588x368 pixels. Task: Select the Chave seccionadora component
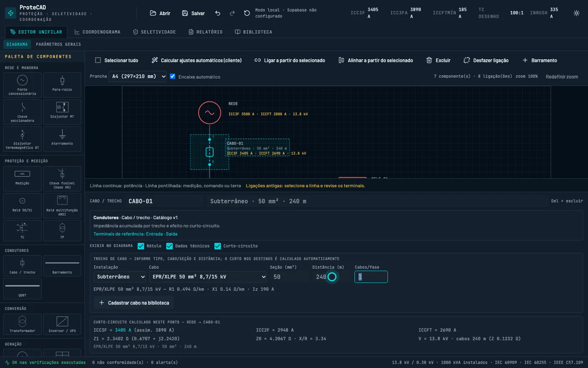tap(22, 112)
